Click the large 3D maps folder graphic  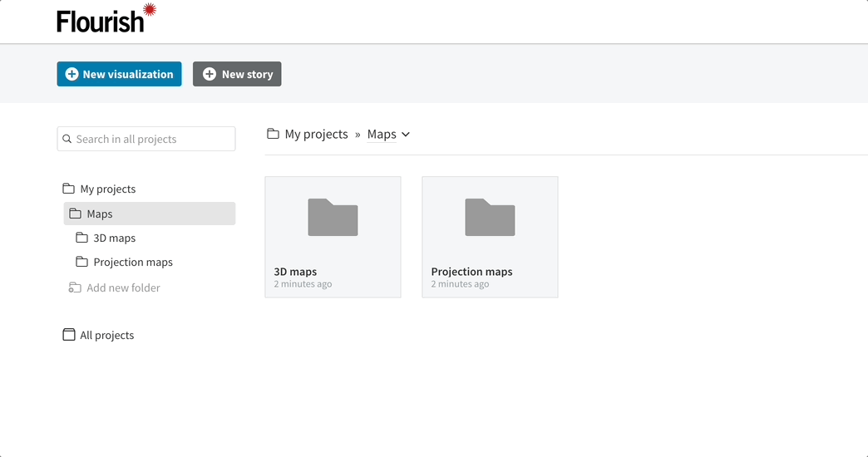pyautogui.click(x=333, y=218)
